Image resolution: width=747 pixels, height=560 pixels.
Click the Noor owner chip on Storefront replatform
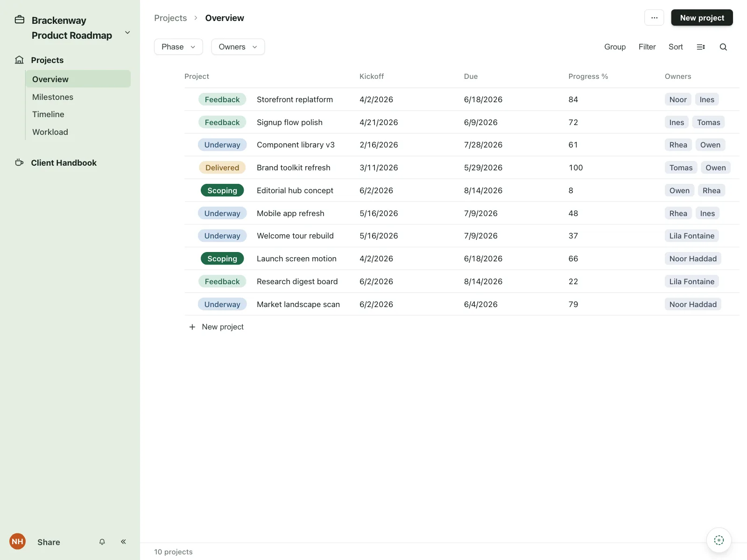tap(678, 99)
